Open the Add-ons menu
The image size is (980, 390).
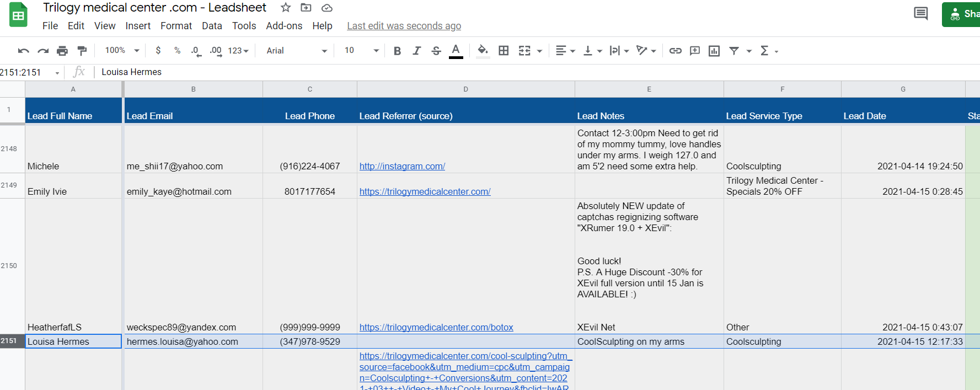[x=284, y=26]
